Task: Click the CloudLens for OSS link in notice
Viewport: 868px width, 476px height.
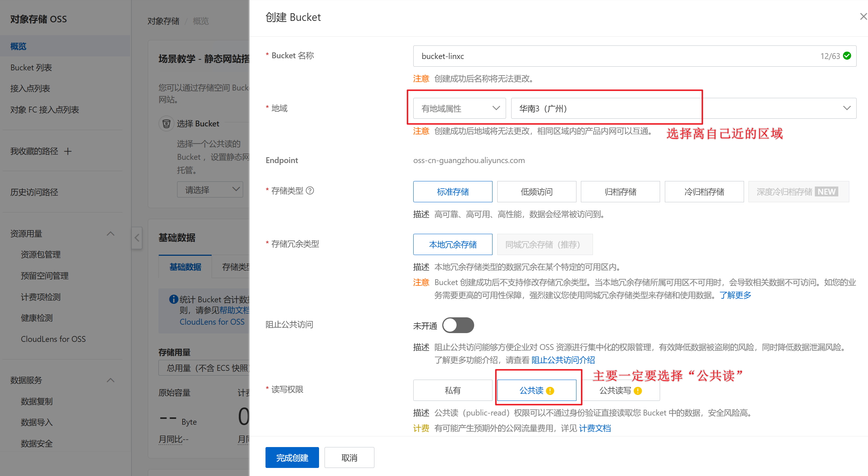Action: tap(212, 322)
